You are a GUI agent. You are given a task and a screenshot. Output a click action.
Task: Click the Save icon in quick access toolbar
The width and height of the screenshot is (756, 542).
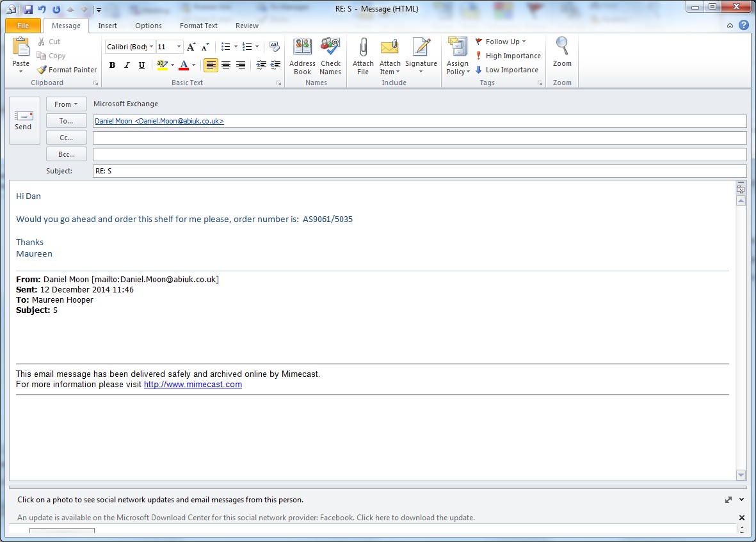pyautogui.click(x=28, y=9)
